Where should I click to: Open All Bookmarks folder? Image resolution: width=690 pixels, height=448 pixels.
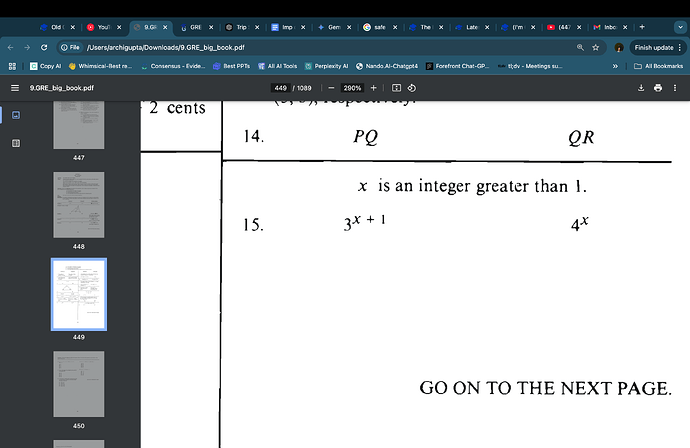coord(659,66)
